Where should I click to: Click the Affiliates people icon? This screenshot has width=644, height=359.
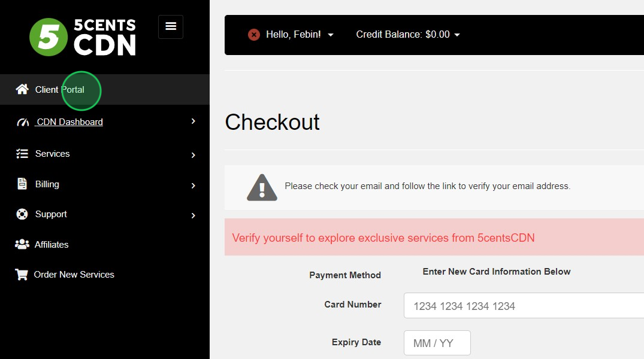tap(22, 244)
